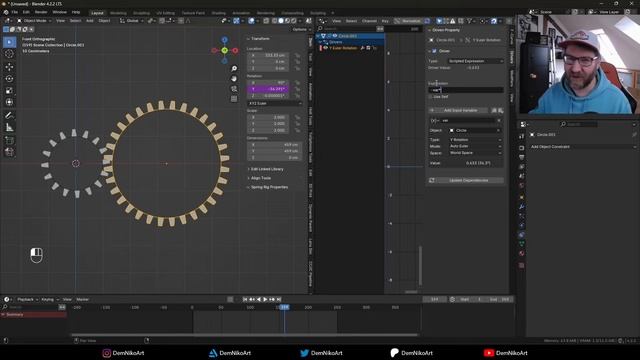
Task: Click the Expression input field
Action: point(466,90)
